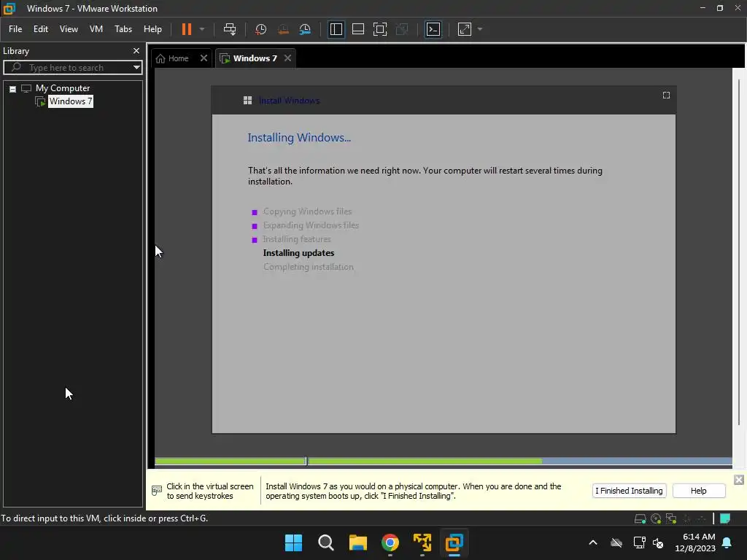Image resolution: width=747 pixels, height=560 pixels.
Task: Open Google Chrome from the taskbar
Action: pyautogui.click(x=390, y=542)
